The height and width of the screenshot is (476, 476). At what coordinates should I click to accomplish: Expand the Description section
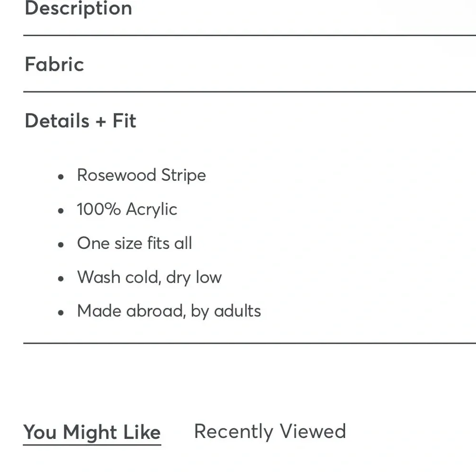coord(79,8)
